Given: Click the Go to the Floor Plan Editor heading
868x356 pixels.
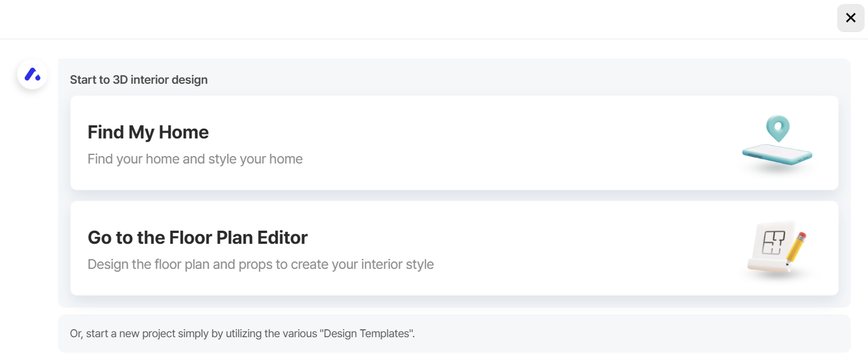Looking at the screenshot, I should pyautogui.click(x=197, y=237).
